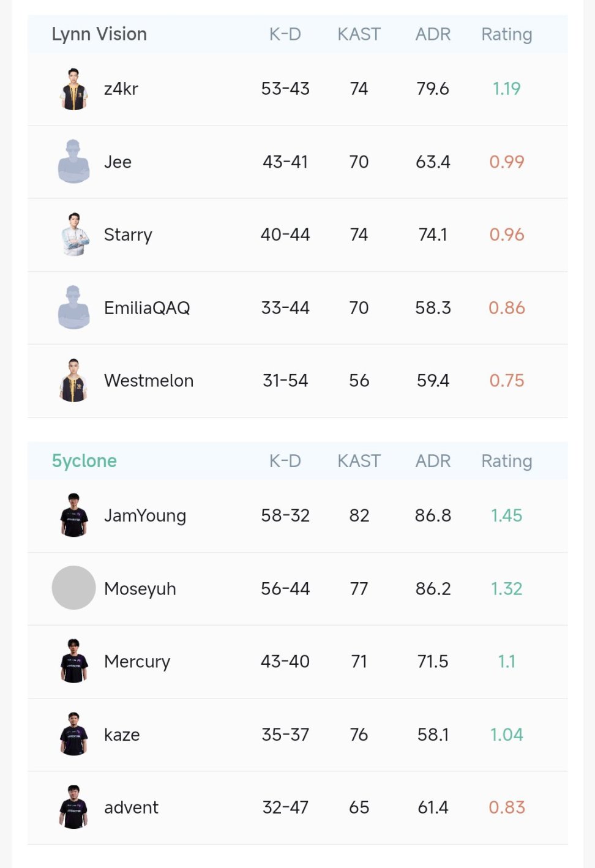The width and height of the screenshot is (595, 868).
Task: Click Jee's placeholder avatar icon
Action: coord(74,162)
